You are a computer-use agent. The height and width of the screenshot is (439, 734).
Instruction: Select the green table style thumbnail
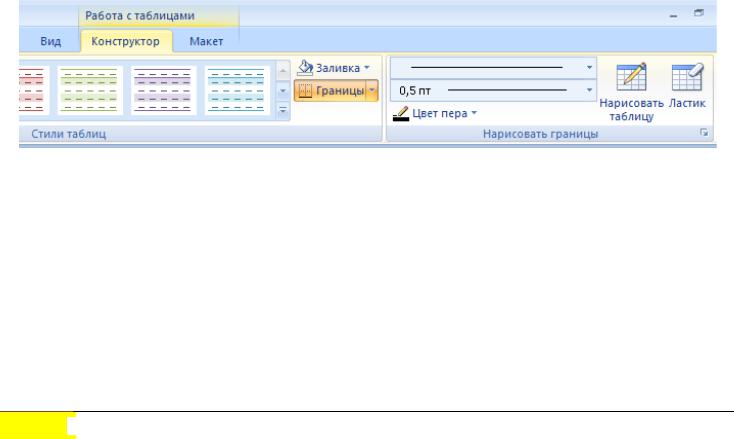(90, 90)
